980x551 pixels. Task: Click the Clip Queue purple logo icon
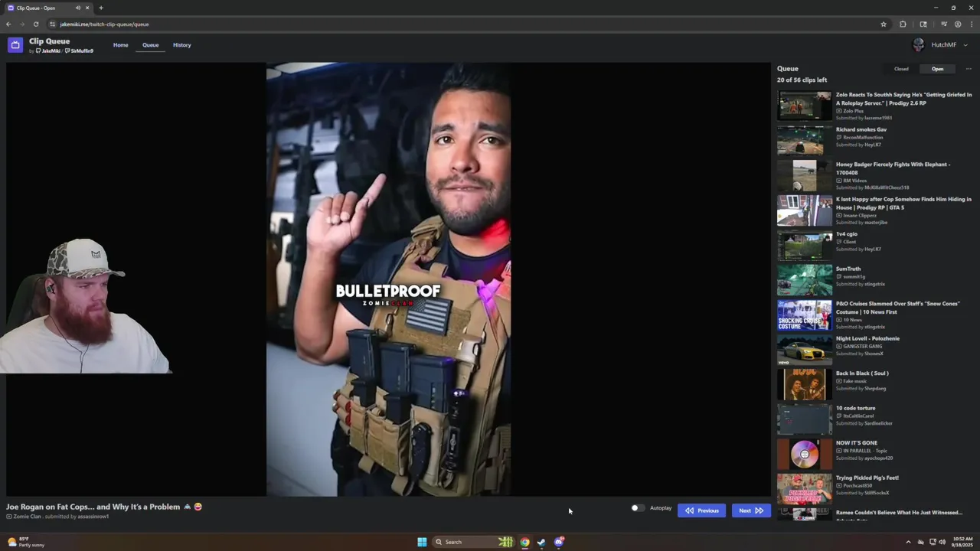tap(15, 45)
